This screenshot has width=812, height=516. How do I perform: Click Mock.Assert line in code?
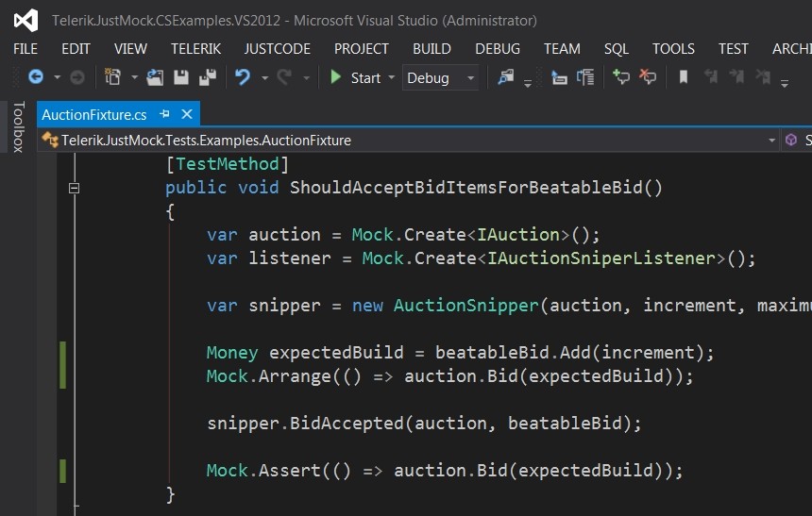tap(445, 470)
